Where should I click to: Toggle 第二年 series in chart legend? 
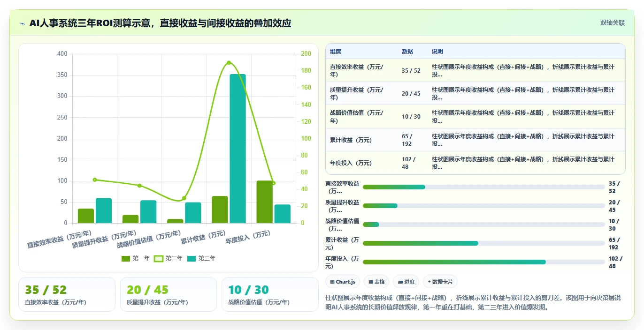point(169,258)
